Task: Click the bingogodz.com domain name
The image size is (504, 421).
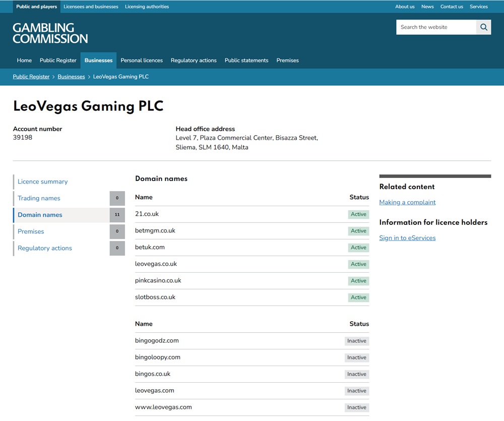Action: [x=157, y=341]
